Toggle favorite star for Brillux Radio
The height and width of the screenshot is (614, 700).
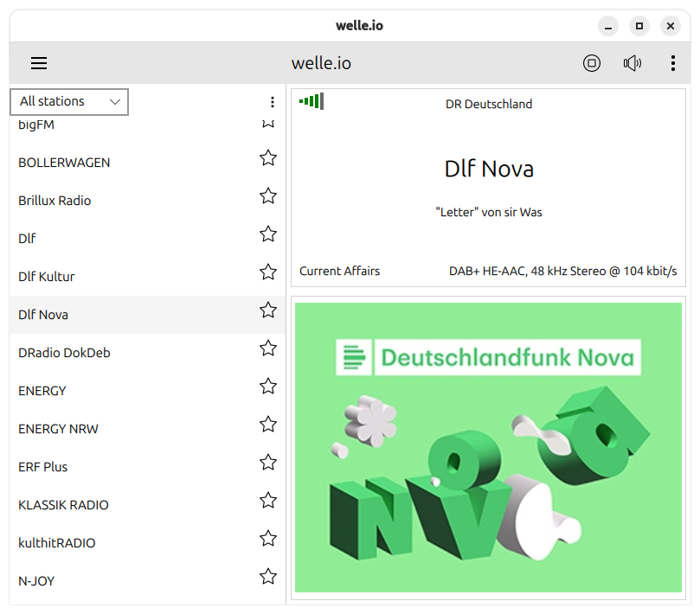pyautogui.click(x=268, y=196)
